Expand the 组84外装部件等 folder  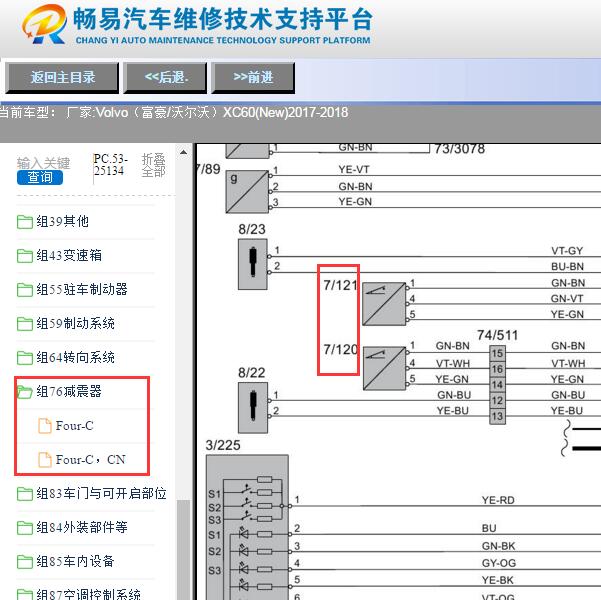(x=82, y=528)
